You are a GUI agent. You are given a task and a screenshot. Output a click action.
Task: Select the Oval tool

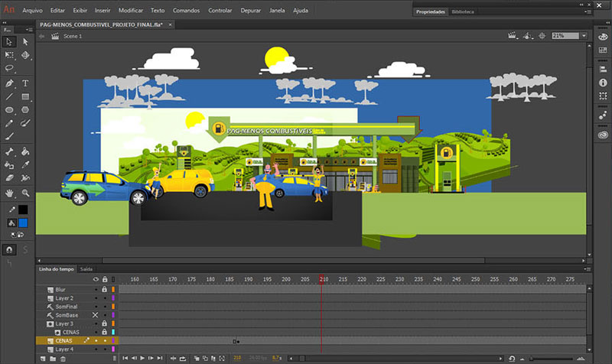tap(9, 110)
